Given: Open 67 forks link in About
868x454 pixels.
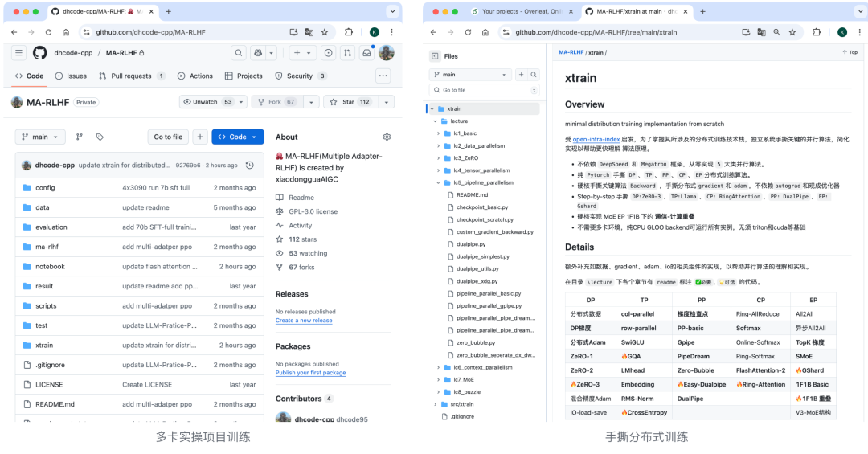Looking at the screenshot, I should tap(301, 267).
